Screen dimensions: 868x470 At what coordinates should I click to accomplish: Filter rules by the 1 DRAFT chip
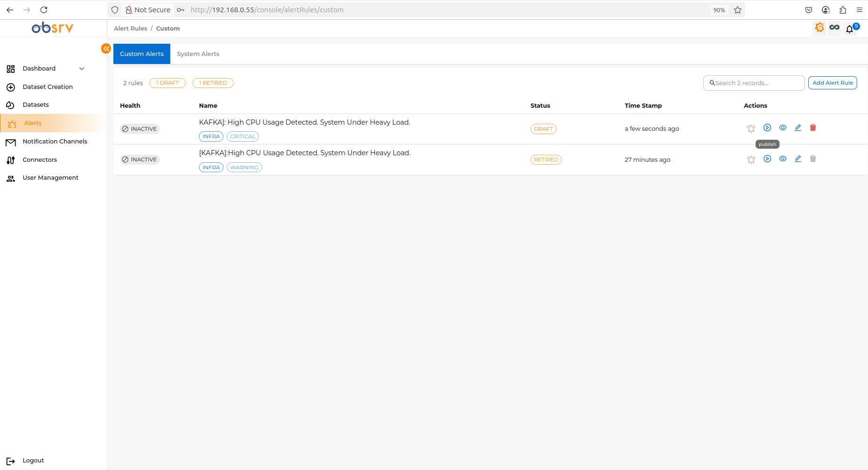pyautogui.click(x=167, y=83)
